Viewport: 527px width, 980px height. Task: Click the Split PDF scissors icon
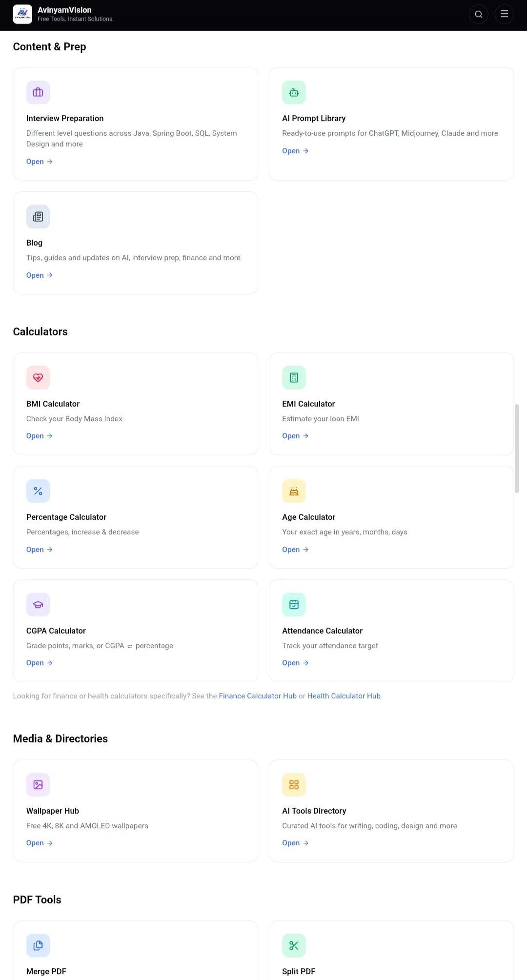[x=294, y=945]
